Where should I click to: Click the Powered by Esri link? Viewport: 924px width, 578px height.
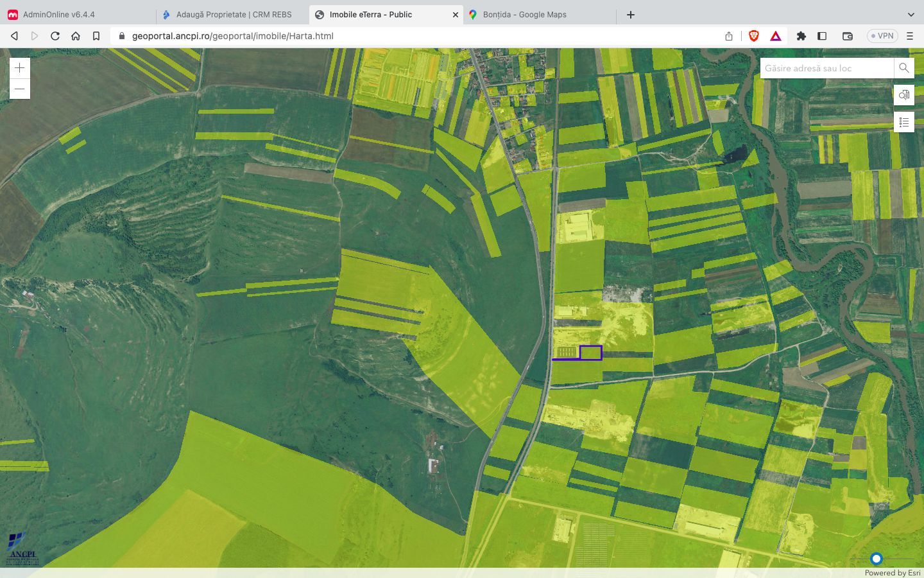pyautogui.click(x=892, y=573)
